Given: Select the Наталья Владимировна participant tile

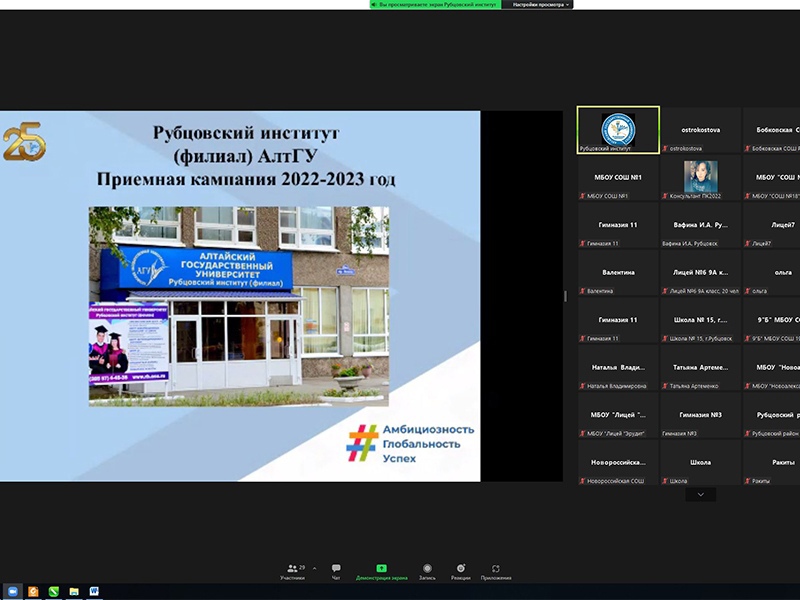Looking at the screenshot, I should tap(618, 367).
